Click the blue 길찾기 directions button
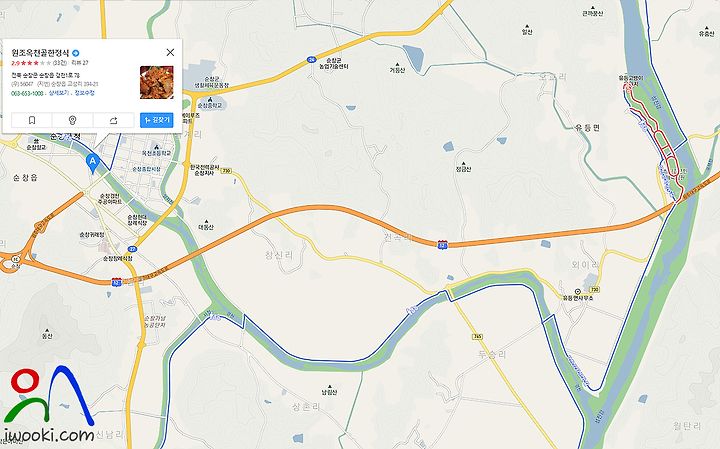 [x=157, y=120]
